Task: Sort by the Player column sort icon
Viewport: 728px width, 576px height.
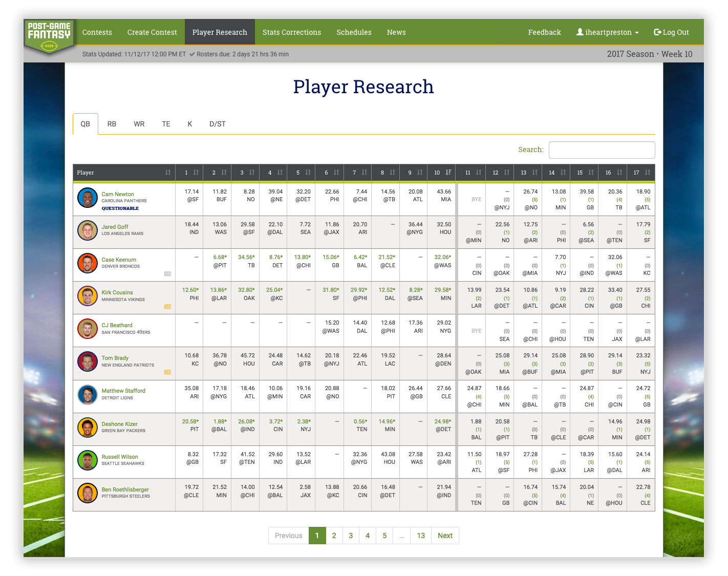Action: coord(168,173)
